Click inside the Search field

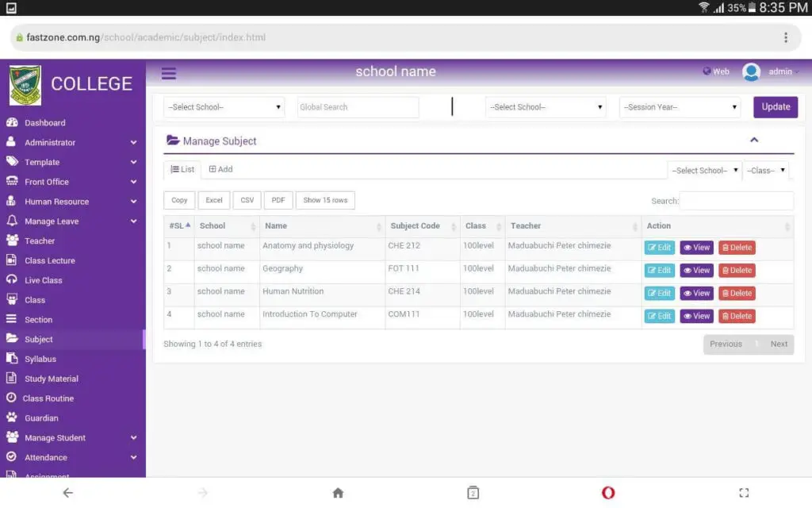737,201
